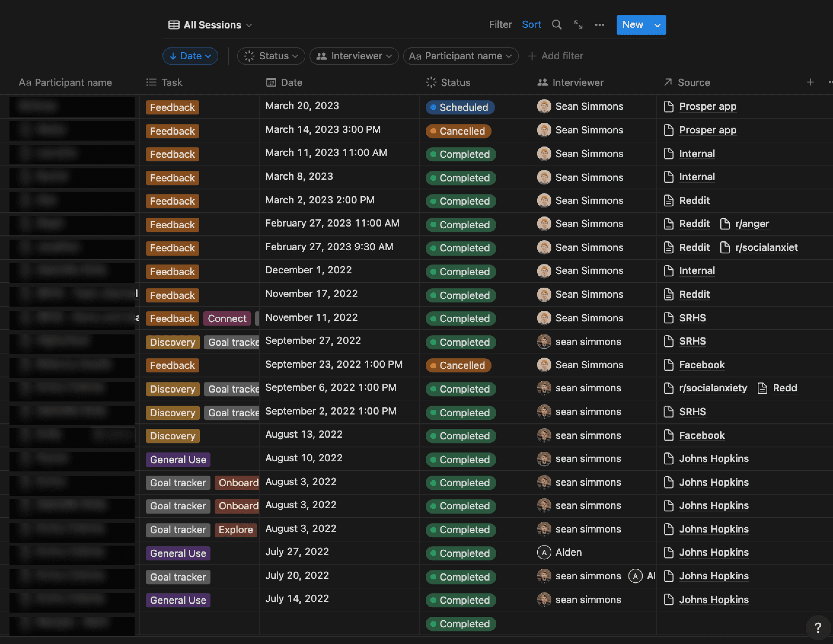Viewport: 833px width, 644px height.
Task: Open the three-dots view options menu
Action: 600,25
